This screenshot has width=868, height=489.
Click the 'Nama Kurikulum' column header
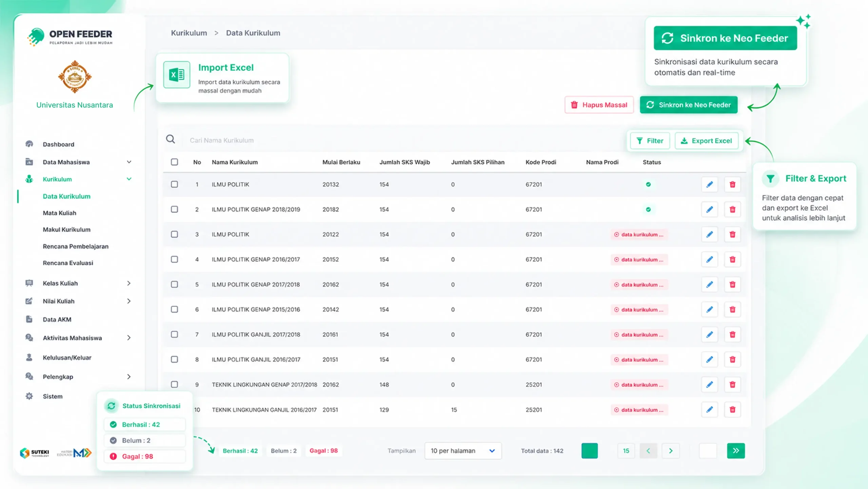pyautogui.click(x=235, y=162)
